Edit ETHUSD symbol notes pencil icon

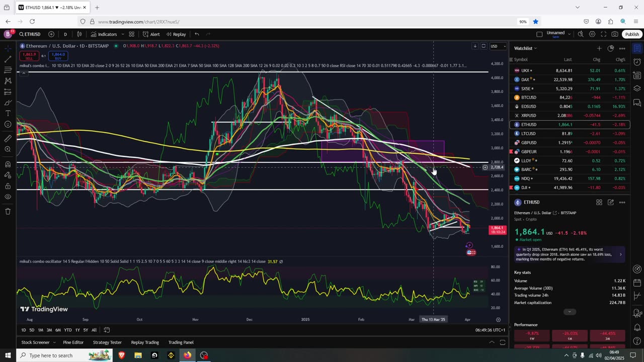610,202
